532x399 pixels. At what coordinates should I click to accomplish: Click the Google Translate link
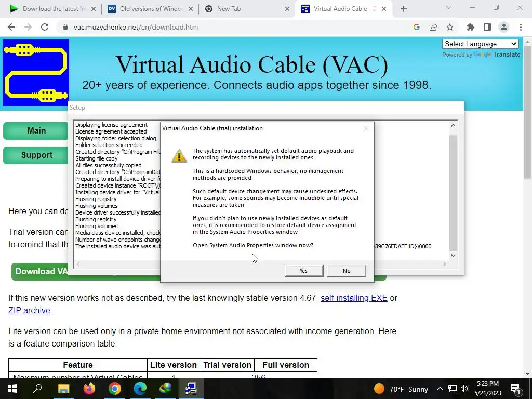pos(497,54)
